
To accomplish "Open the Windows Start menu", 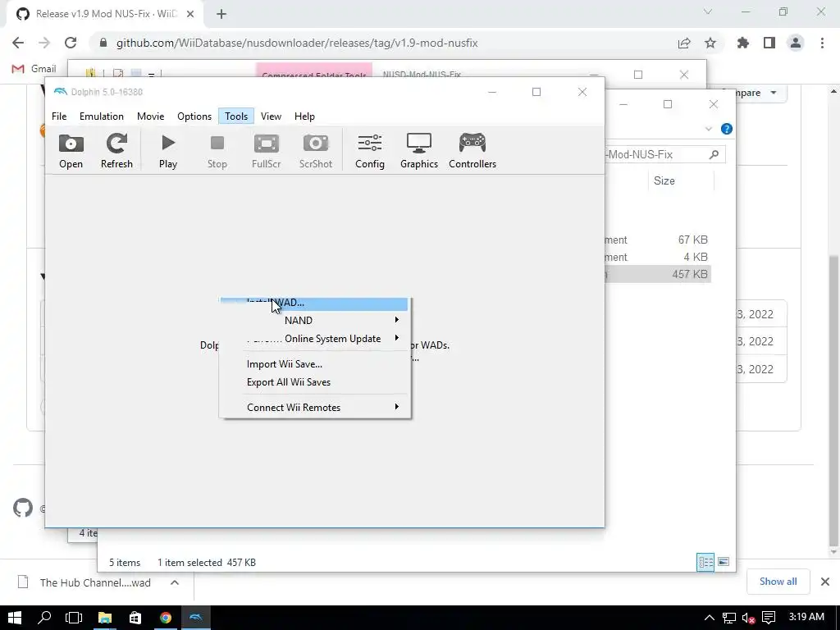I will (x=15, y=618).
